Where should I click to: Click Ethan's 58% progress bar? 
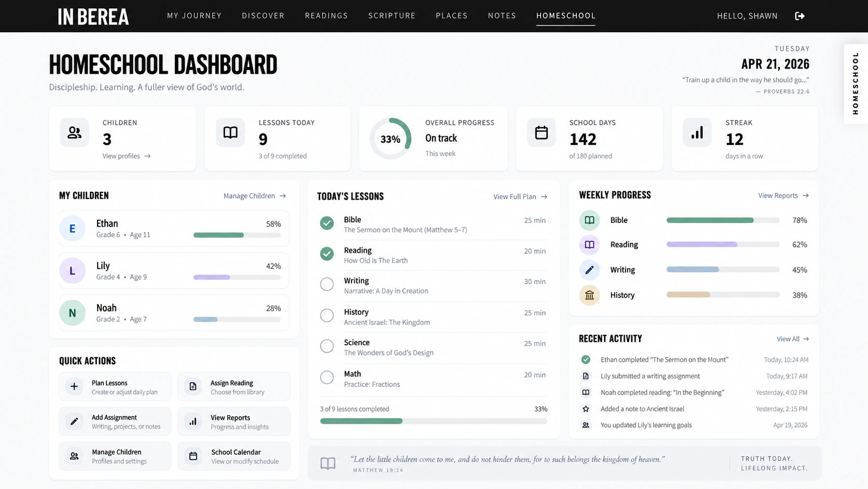[237, 235]
